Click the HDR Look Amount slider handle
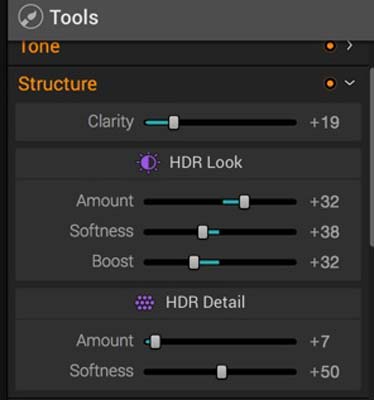The image size is (374, 400). pos(244,202)
